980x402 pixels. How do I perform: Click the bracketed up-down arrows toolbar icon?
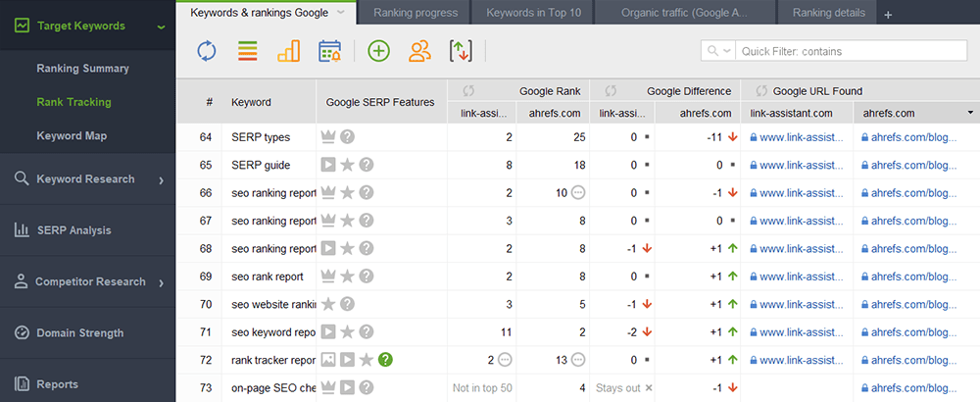pyautogui.click(x=461, y=51)
